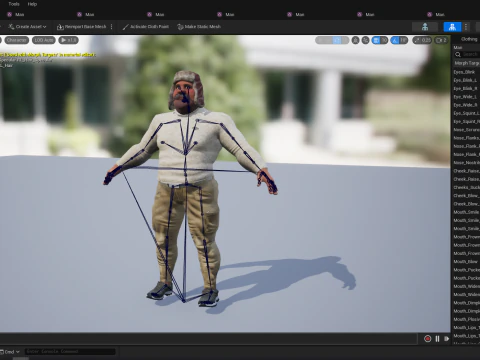
Task: Select the Eye_Wide_L morph target
Action: coord(466,97)
